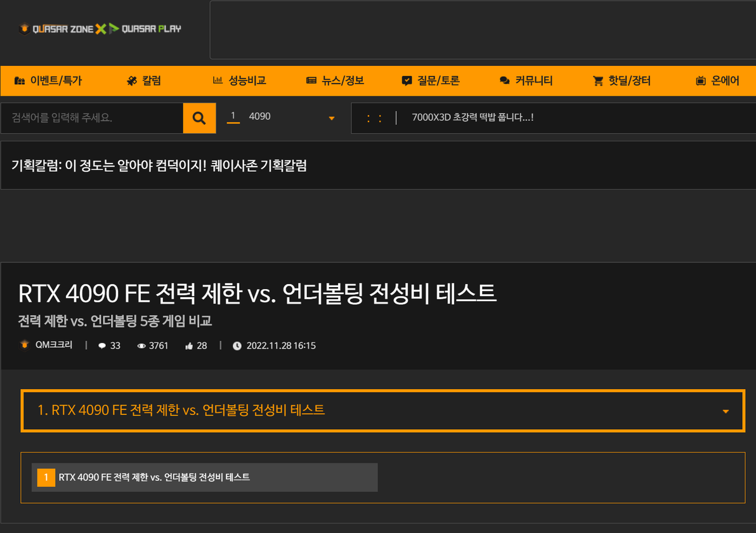The height and width of the screenshot is (533, 756).
Task: Open the 질문/토론 menu
Action: pos(431,81)
